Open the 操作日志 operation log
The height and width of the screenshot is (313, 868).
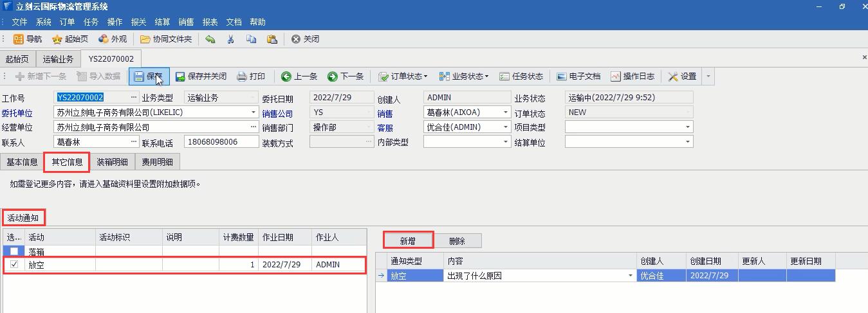pos(632,76)
